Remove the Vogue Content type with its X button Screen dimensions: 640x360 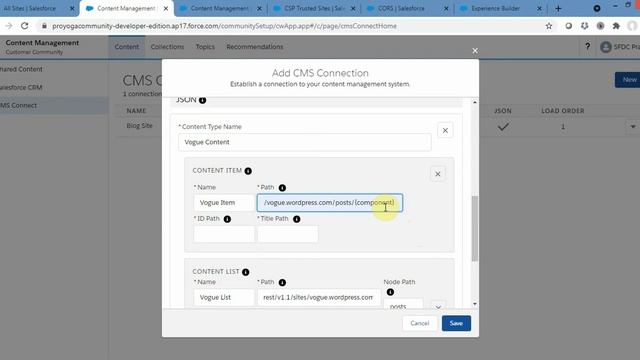pos(445,131)
